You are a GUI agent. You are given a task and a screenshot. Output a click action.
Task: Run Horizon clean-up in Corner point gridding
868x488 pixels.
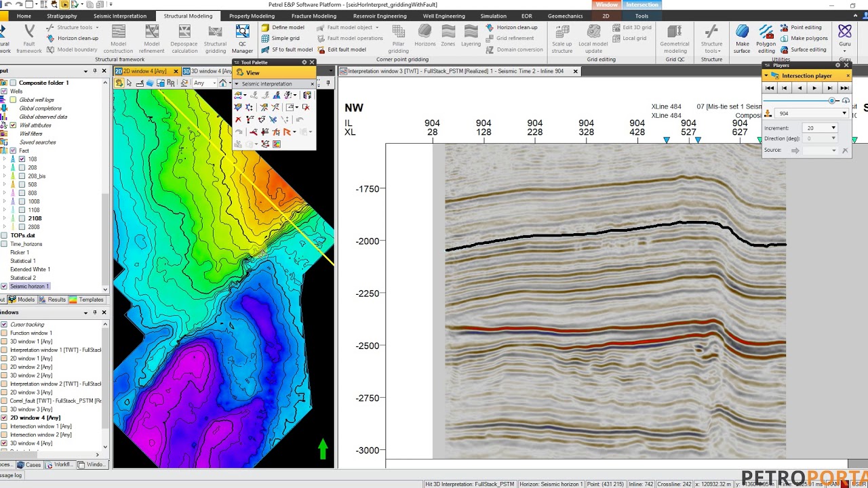click(x=512, y=28)
